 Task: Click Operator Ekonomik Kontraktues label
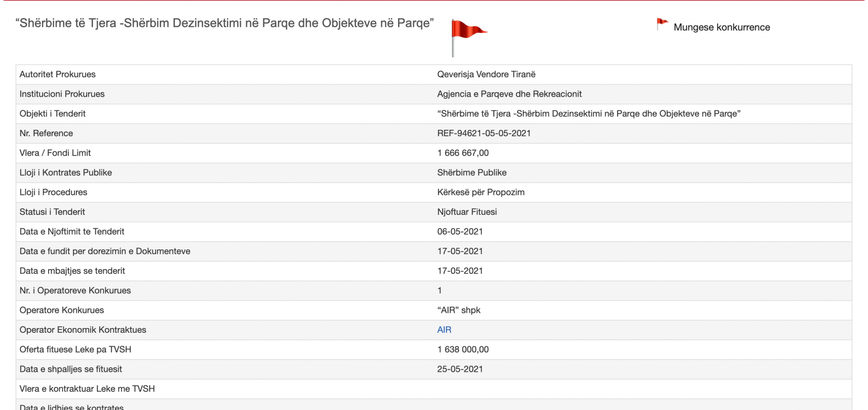pyautogui.click(x=83, y=330)
